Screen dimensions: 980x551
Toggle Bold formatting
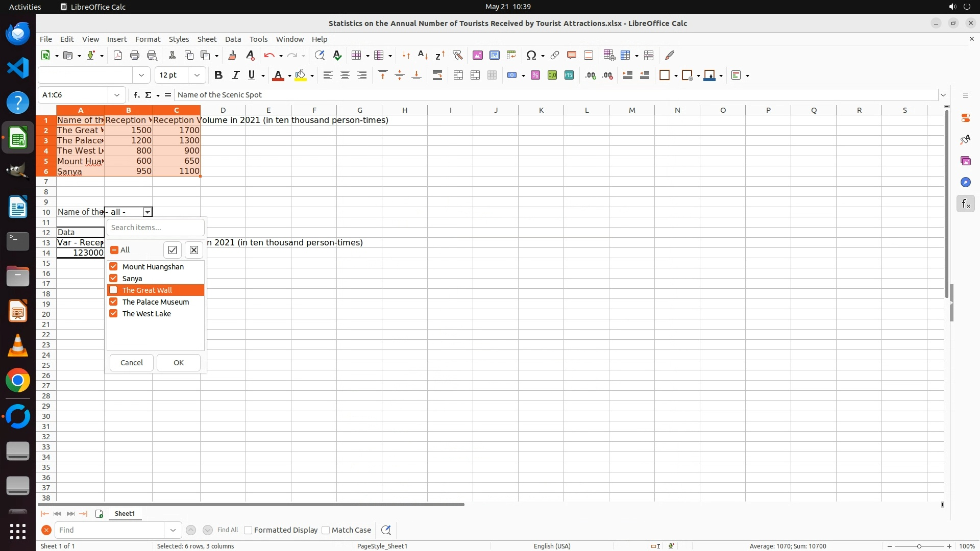(x=218, y=76)
